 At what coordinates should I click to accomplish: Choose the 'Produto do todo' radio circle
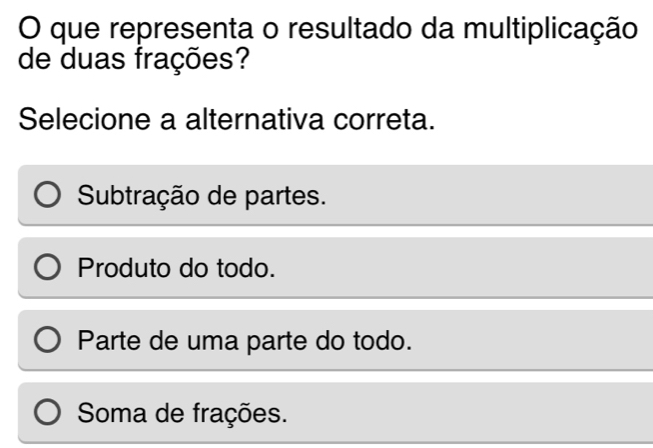[49, 268]
